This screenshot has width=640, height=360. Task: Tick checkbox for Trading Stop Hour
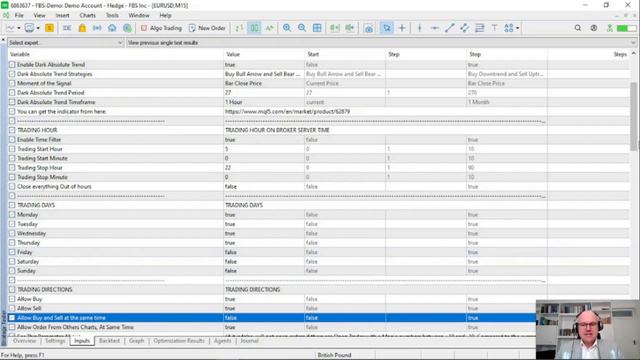12,168
